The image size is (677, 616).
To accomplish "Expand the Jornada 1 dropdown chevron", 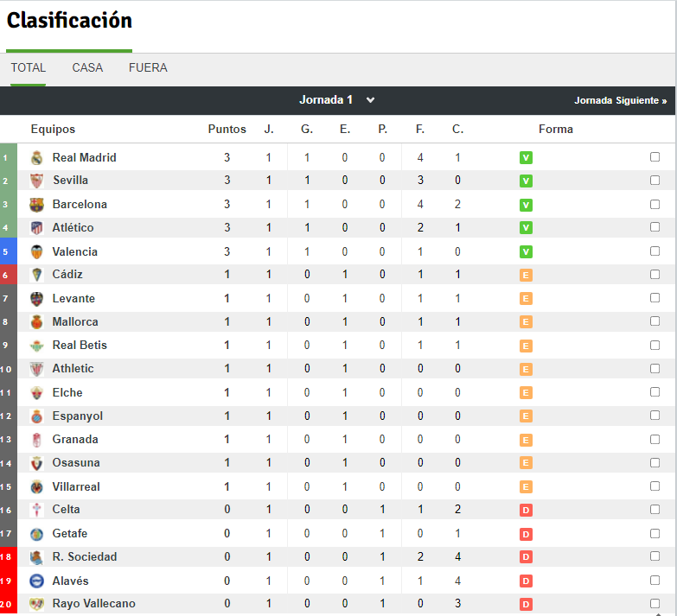I will click(370, 100).
